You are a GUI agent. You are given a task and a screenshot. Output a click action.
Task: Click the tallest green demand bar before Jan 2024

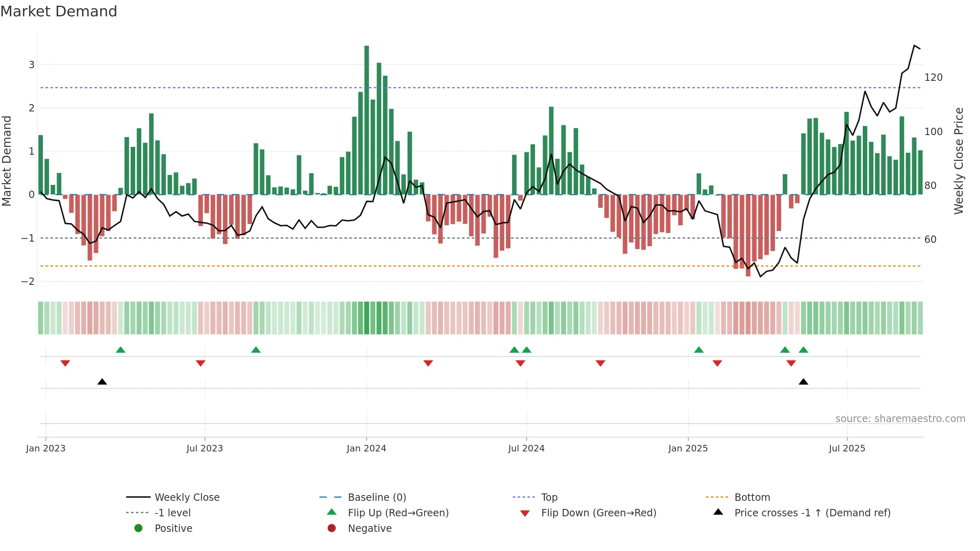[367, 120]
